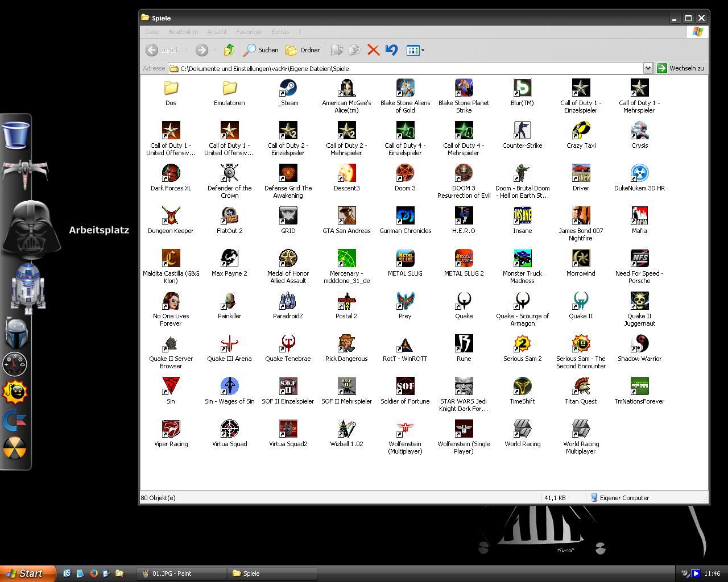This screenshot has width=728, height=582.
Task: Click the red delete X toolbar icon
Action: 373,50
